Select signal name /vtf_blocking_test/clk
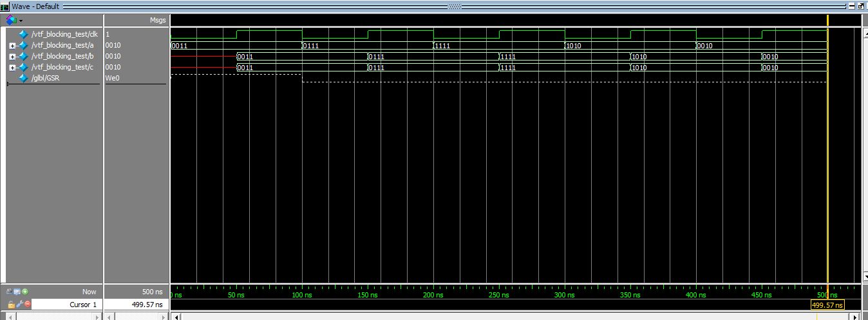868x320 pixels. click(65, 34)
